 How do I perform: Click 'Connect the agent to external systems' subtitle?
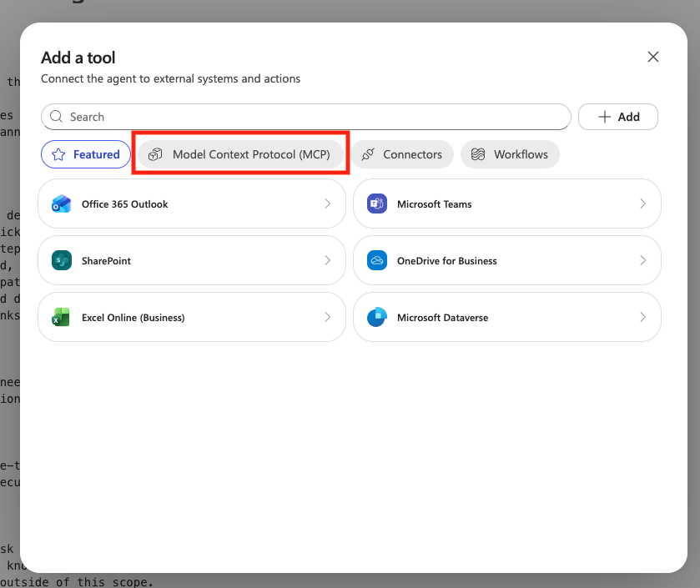[x=170, y=79]
